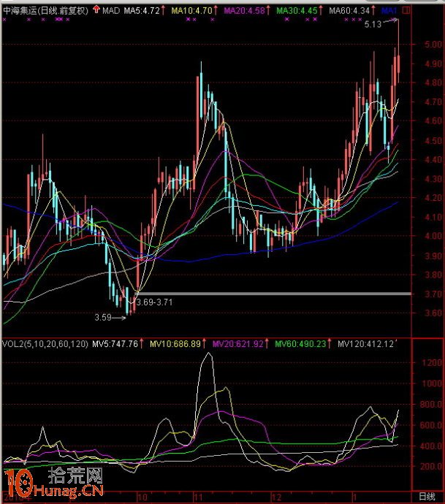Select month 1 on the time axis
The height and width of the screenshot is (504, 445).
[x=354, y=497]
